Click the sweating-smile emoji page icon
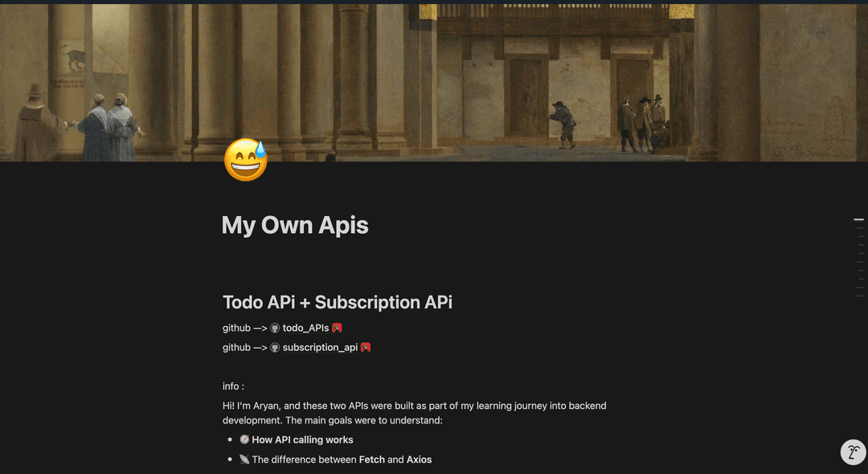This screenshot has height=474, width=868. tap(245, 159)
